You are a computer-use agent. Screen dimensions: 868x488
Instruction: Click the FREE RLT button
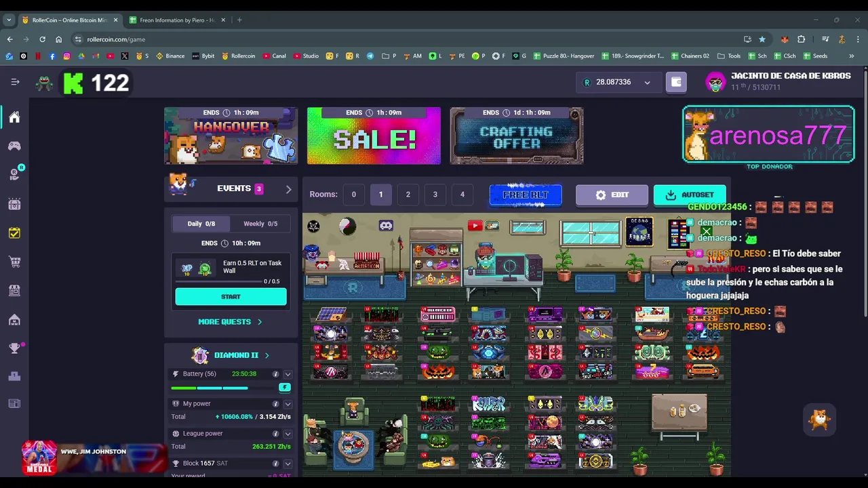pos(526,195)
